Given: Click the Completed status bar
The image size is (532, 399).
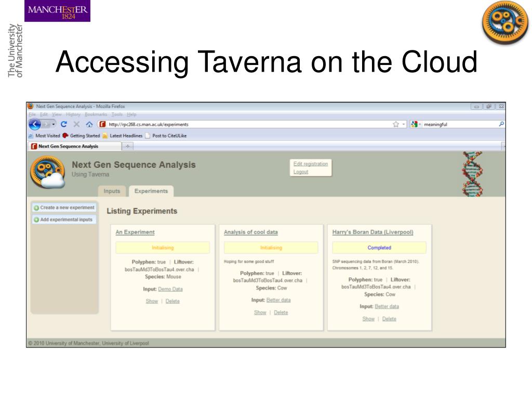Looking at the screenshot, I should [x=379, y=248].
